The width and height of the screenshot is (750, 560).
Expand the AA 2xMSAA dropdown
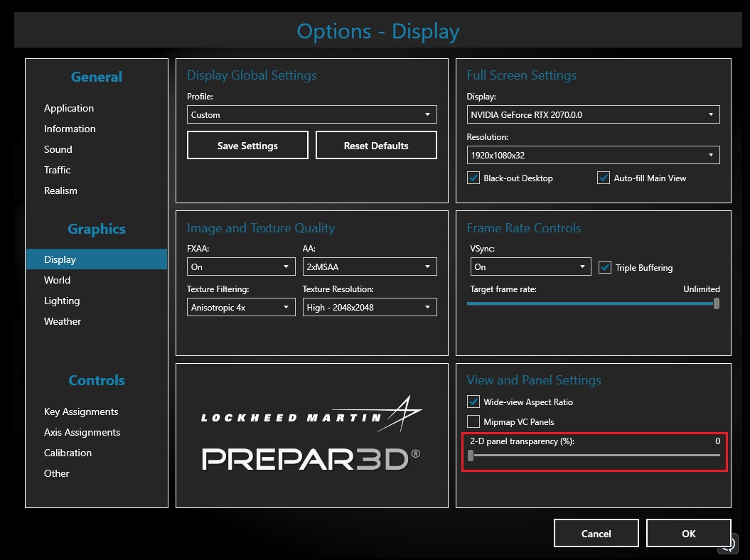(369, 267)
